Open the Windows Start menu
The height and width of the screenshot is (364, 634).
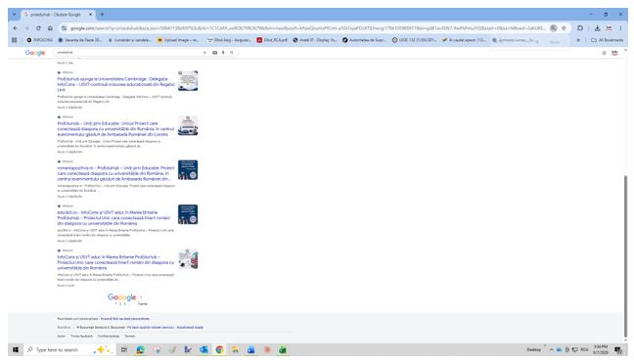tap(16, 350)
